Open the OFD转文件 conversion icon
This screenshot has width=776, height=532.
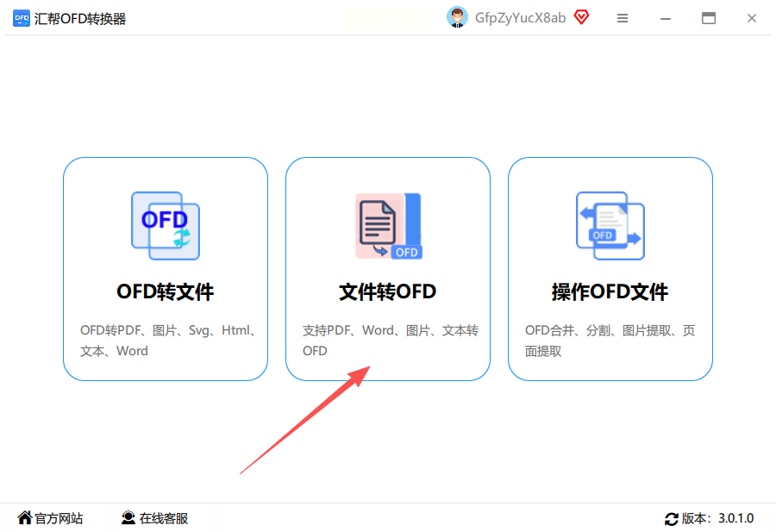(166, 226)
